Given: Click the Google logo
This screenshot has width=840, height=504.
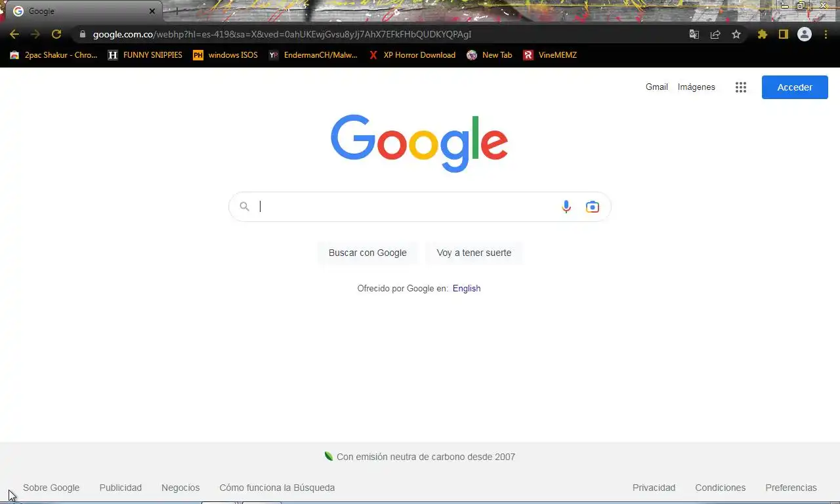Looking at the screenshot, I should tap(419, 143).
